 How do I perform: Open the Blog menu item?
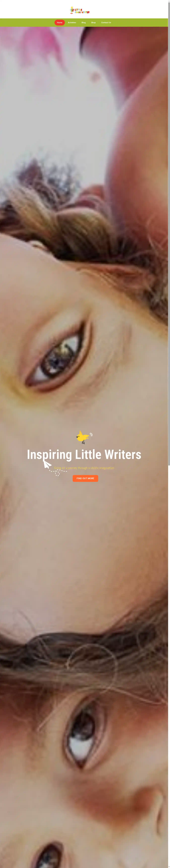click(83, 23)
